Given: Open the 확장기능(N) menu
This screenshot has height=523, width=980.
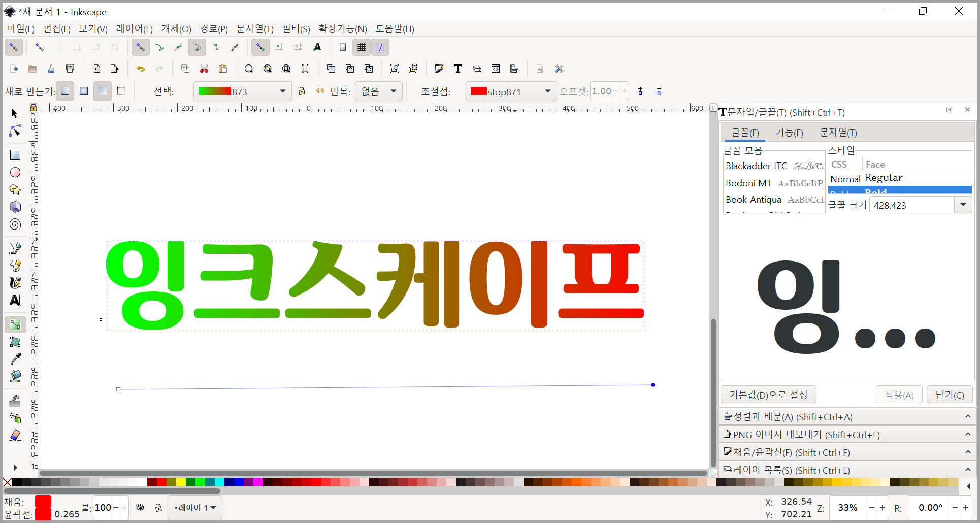Looking at the screenshot, I should coord(343,29).
